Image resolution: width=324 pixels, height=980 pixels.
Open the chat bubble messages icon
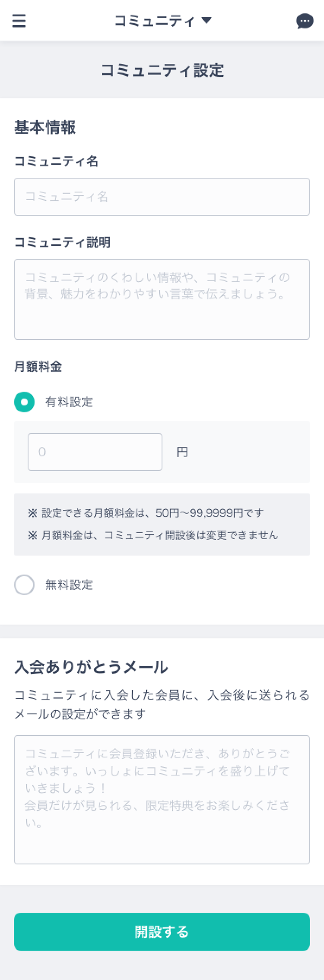[x=305, y=21]
